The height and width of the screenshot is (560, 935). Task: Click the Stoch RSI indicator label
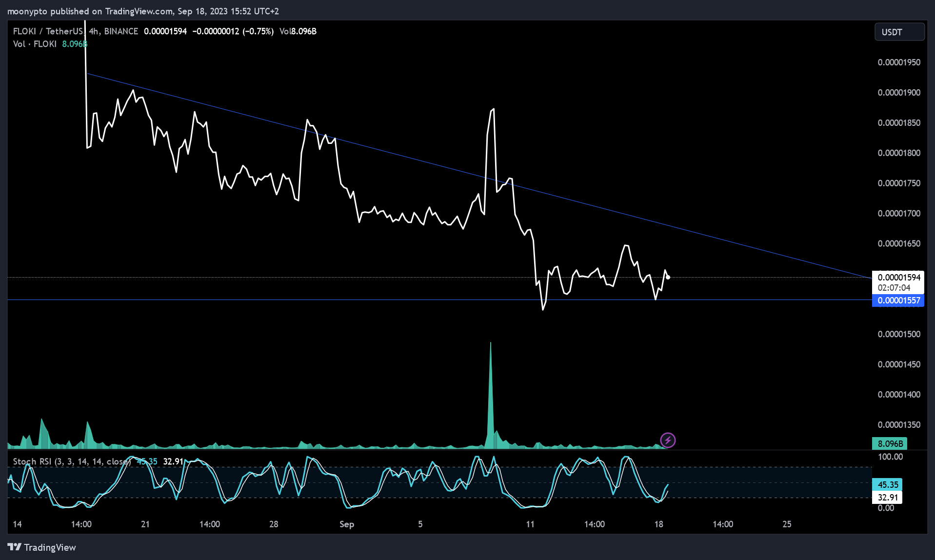72,461
